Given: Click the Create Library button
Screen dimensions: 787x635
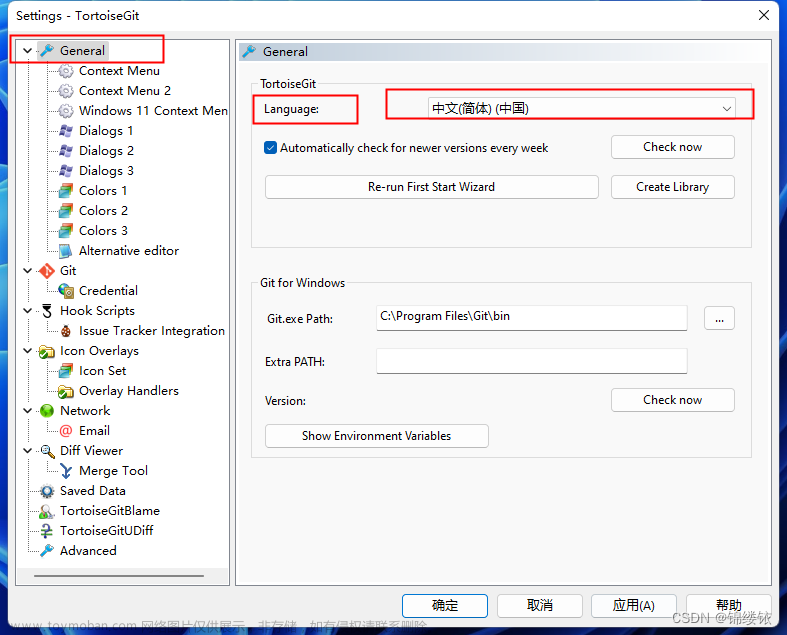Looking at the screenshot, I should (x=673, y=187).
